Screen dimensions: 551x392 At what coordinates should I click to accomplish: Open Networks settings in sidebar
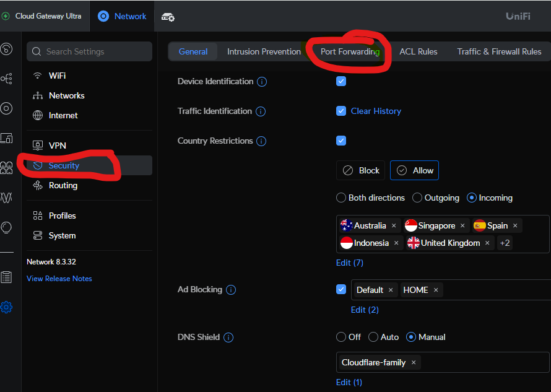coord(90,95)
